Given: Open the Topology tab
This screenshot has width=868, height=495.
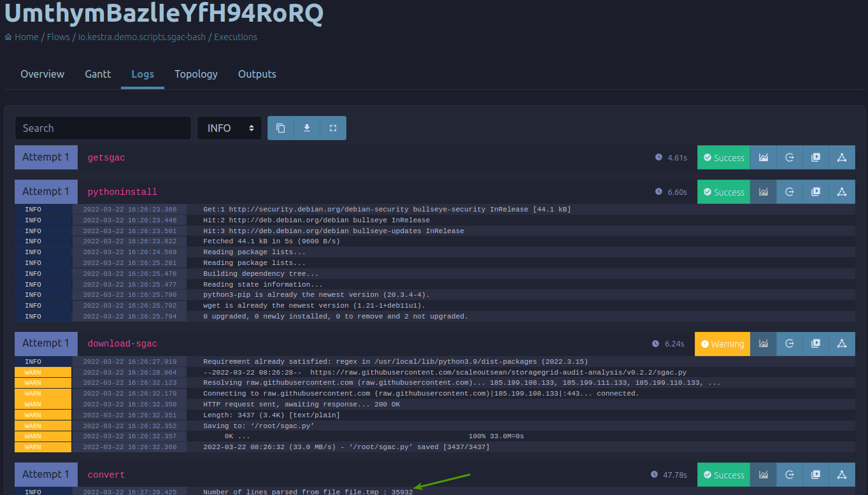Looking at the screenshot, I should [x=196, y=74].
